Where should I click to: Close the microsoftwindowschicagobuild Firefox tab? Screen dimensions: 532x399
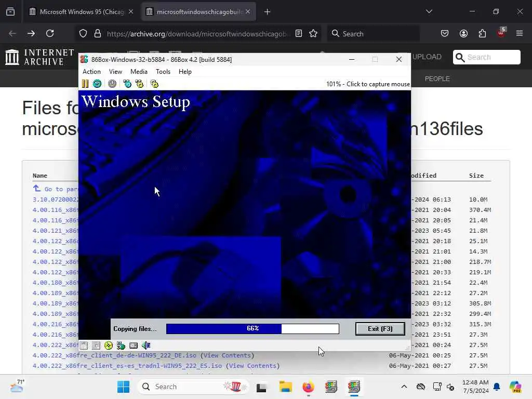[x=248, y=11]
